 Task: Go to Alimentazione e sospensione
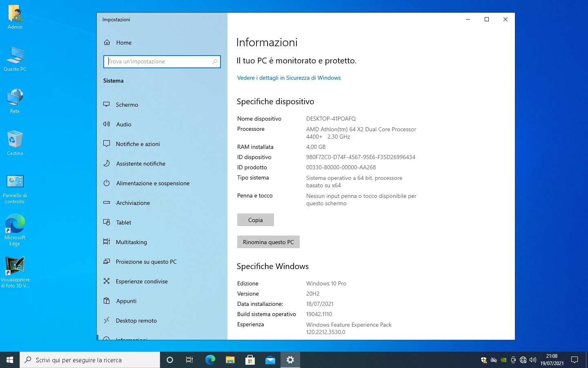pos(153,183)
